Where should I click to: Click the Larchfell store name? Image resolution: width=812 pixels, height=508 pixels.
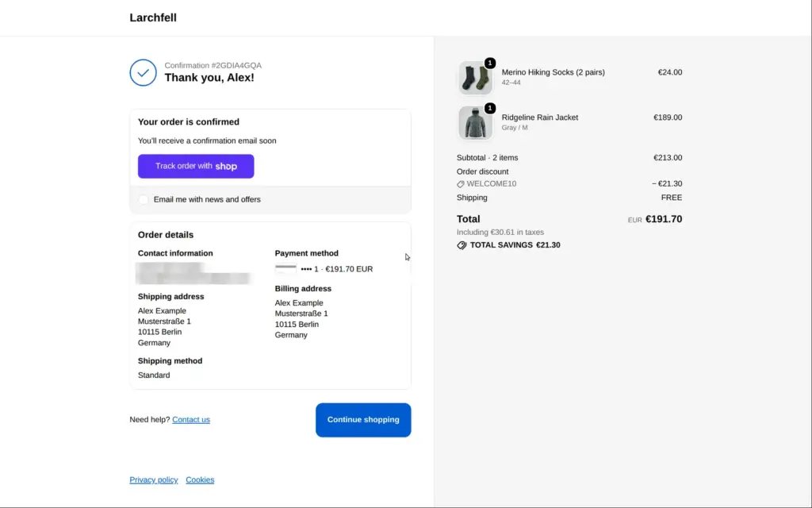[153, 17]
